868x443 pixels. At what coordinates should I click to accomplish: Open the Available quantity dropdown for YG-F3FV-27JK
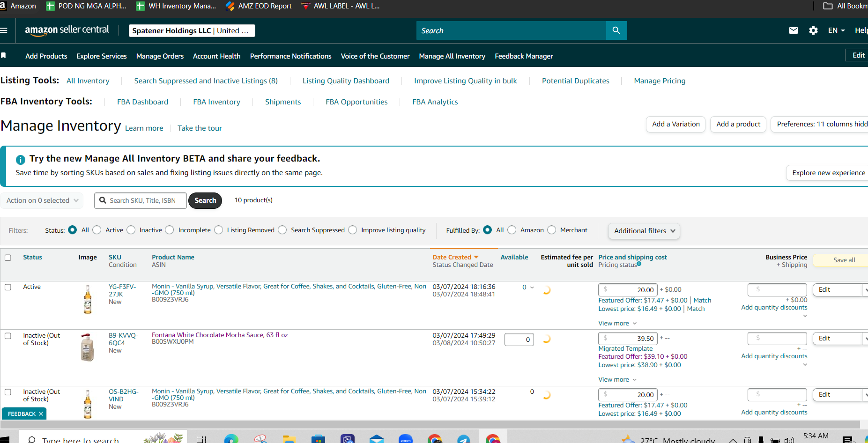[532, 288]
